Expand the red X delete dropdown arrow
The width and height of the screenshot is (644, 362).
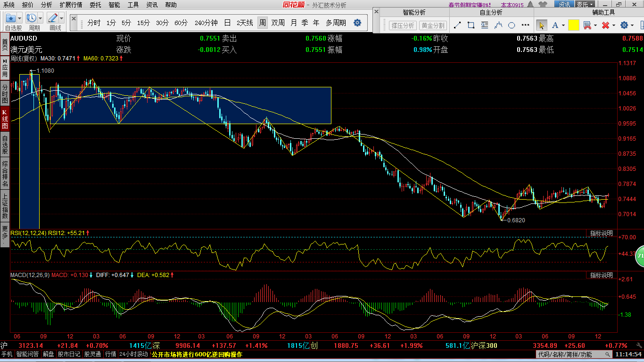(614, 25)
